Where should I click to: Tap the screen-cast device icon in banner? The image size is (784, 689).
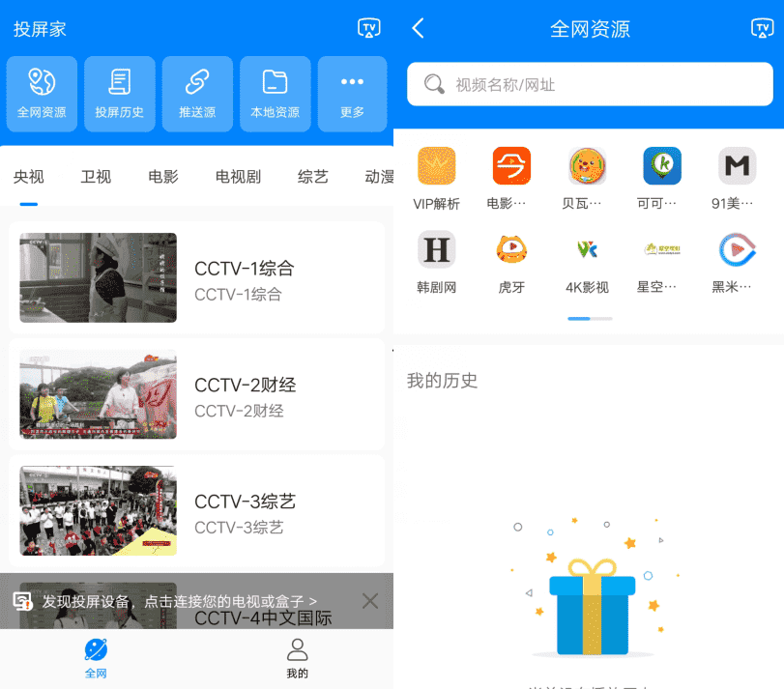[x=22, y=601]
